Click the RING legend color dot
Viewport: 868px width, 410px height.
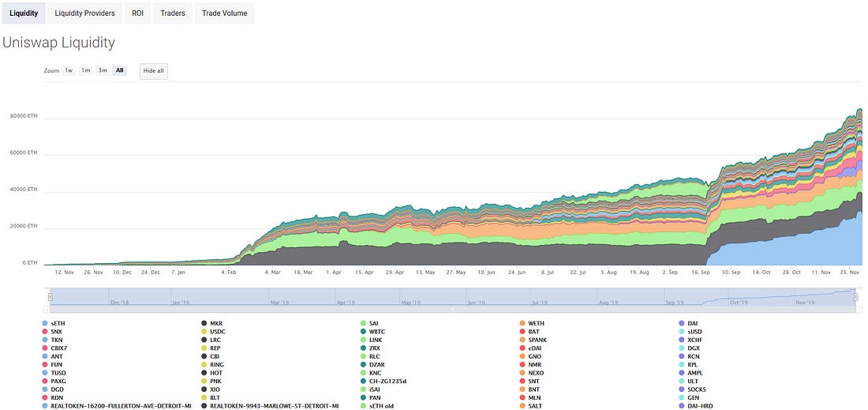coord(204,364)
